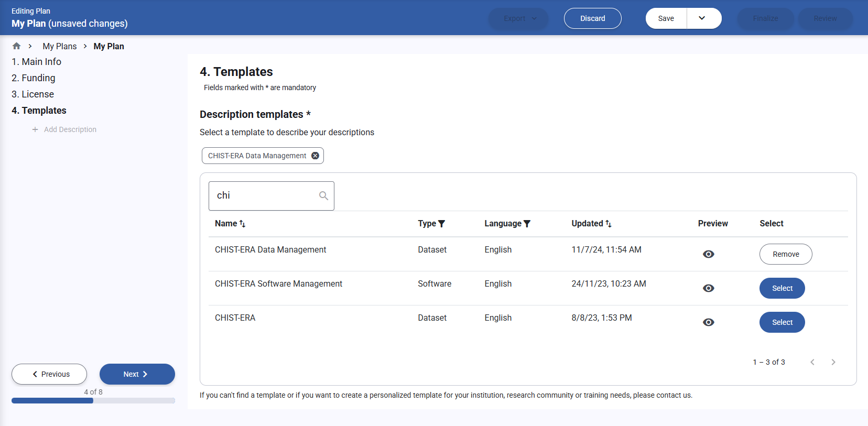Sort table by Updated column arrows
Image resolution: width=868 pixels, height=426 pixels.
tap(609, 224)
